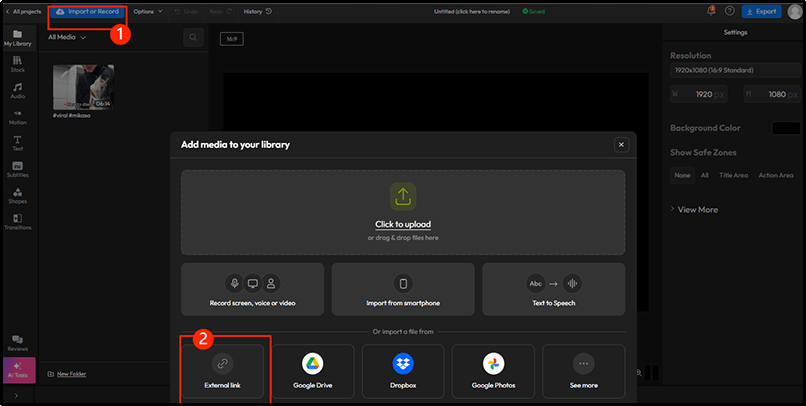
Task: Open the Resolution dropdown
Action: click(735, 70)
